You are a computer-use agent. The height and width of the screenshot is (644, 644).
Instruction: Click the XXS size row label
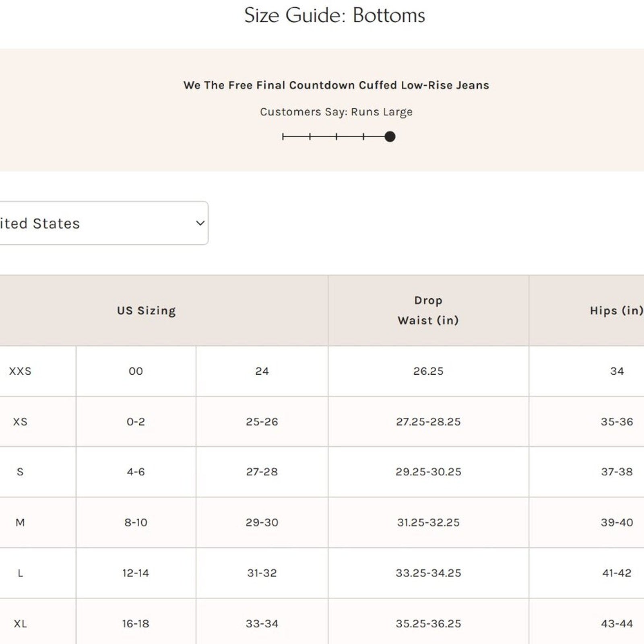click(x=20, y=371)
